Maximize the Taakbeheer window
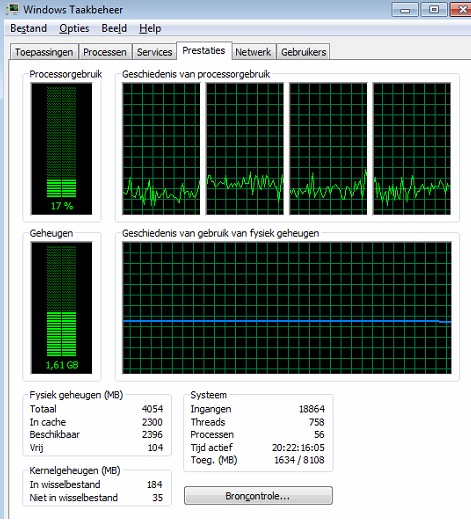The width and height of the screenshot is (471, 524). tap(434, 10)
